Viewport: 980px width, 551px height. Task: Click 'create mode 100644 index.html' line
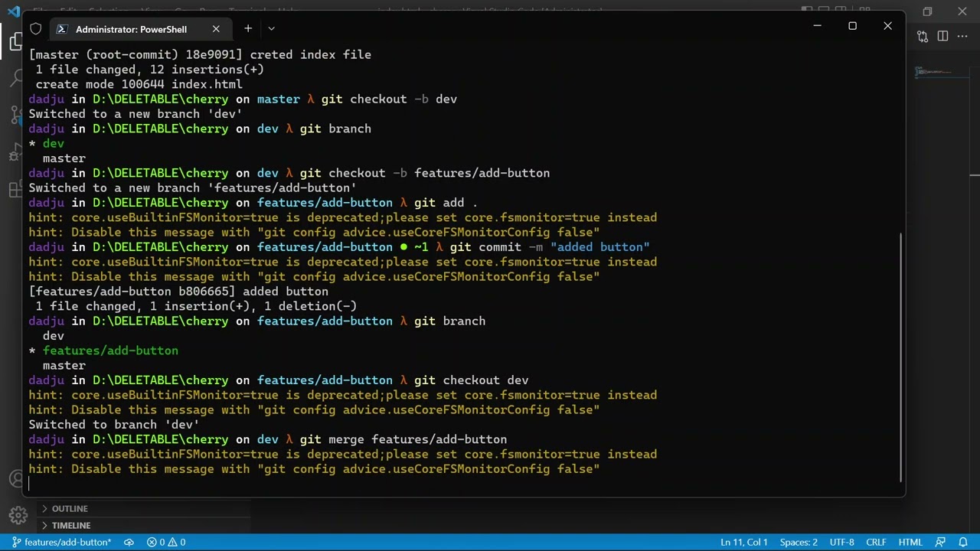(139, 84)
